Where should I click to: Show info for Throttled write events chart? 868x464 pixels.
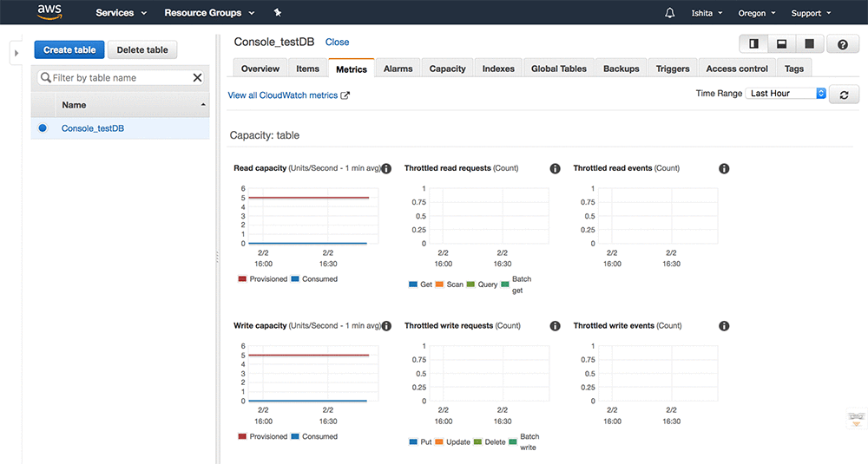tap(724, 326)
